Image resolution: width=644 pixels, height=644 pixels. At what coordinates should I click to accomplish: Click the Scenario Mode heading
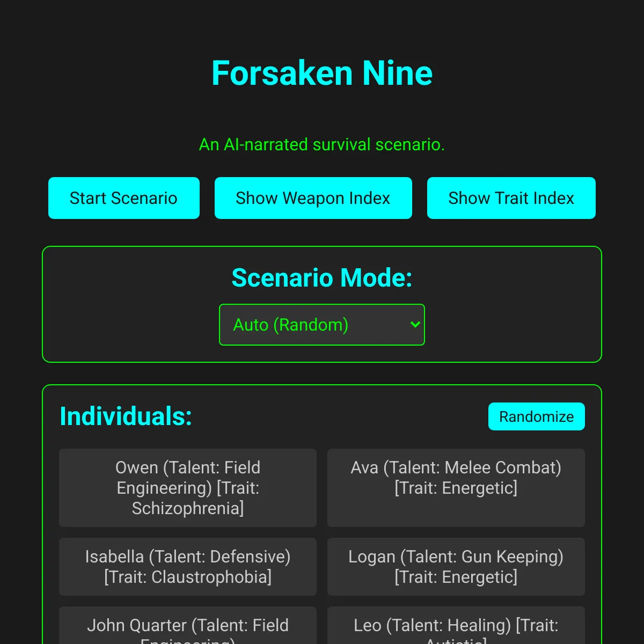(322, 278)
